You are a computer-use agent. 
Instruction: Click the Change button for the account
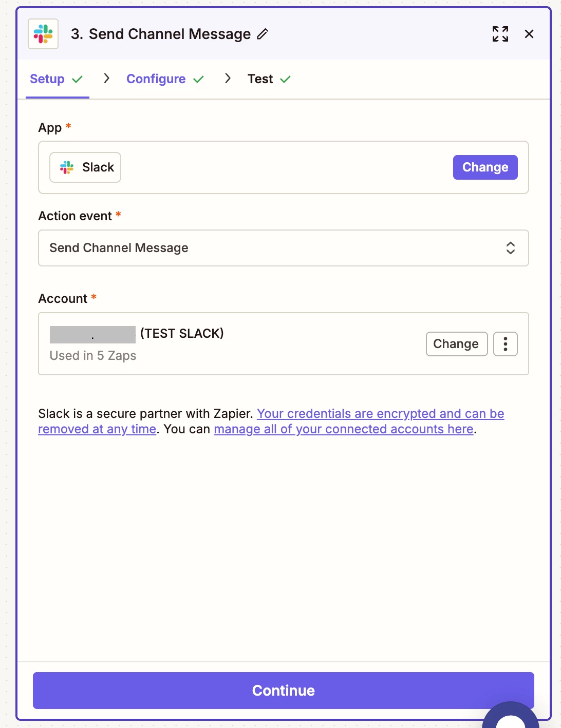456,344
